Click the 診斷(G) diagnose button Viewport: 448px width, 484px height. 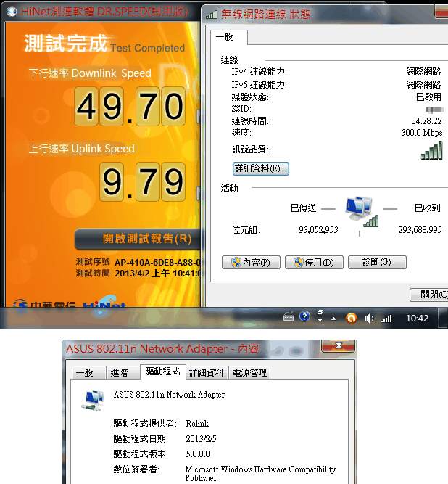point(377,263)
